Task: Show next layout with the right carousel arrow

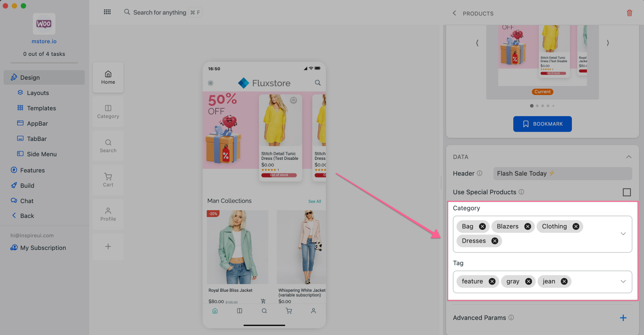Action: [x=607, y=43]
